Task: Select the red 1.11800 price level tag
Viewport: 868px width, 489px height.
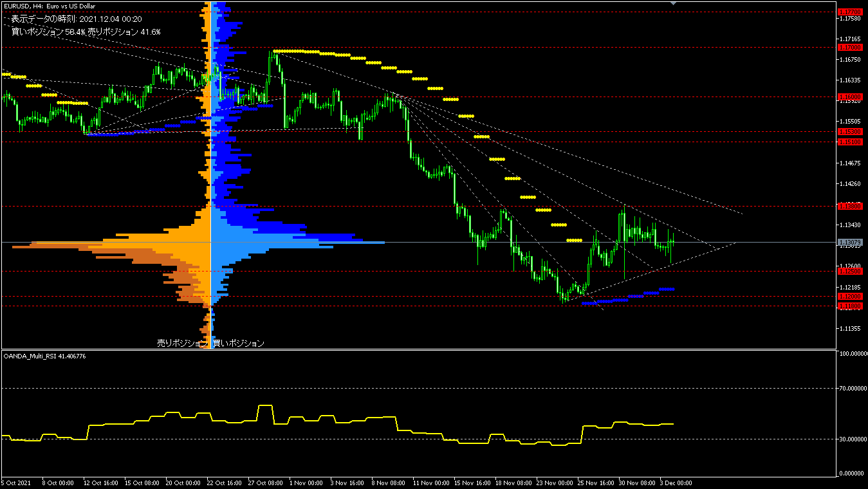Action: tap(850, 307)
